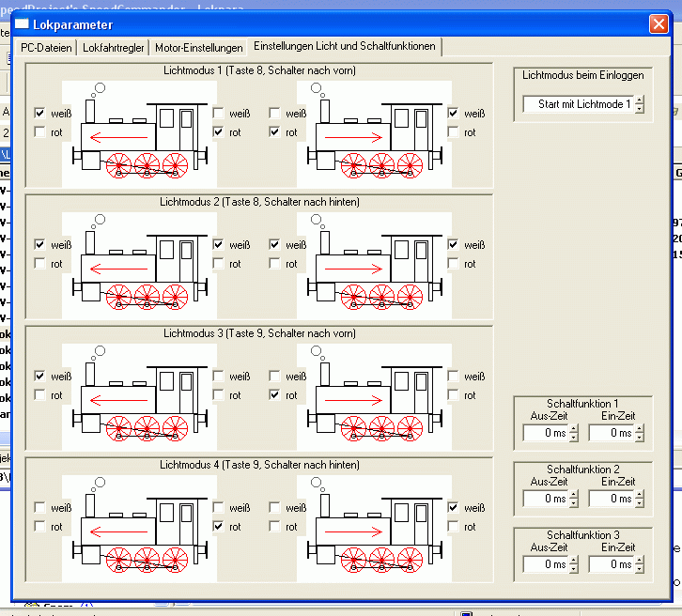Image resolution: width=682 pixels, height=616 pixels.
Task: Close the Lokparameter dialog
Action: tap(659, 23)
